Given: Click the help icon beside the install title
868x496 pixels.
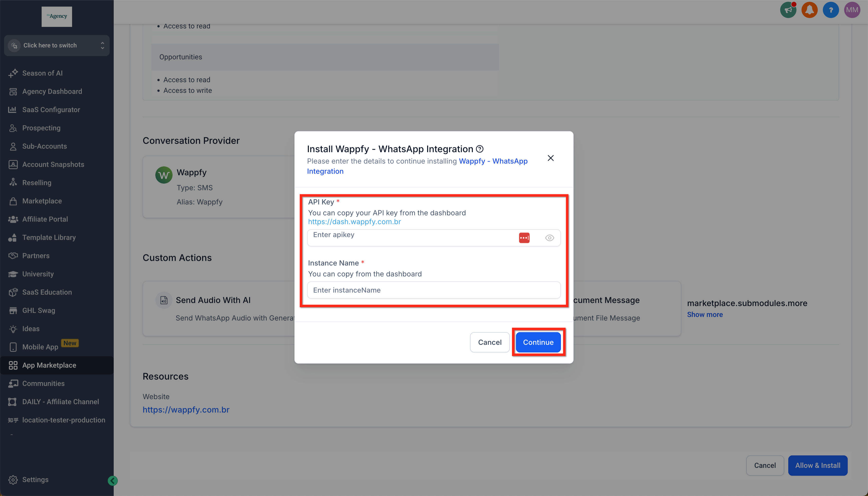Looking at the screenshot, I should pos(480,149).
